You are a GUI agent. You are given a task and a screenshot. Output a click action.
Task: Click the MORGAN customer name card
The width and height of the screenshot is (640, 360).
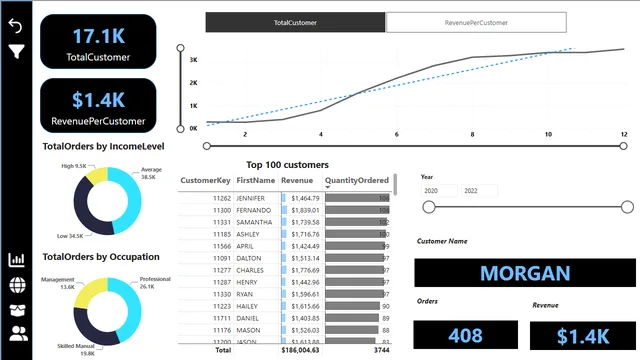[525, 273]
